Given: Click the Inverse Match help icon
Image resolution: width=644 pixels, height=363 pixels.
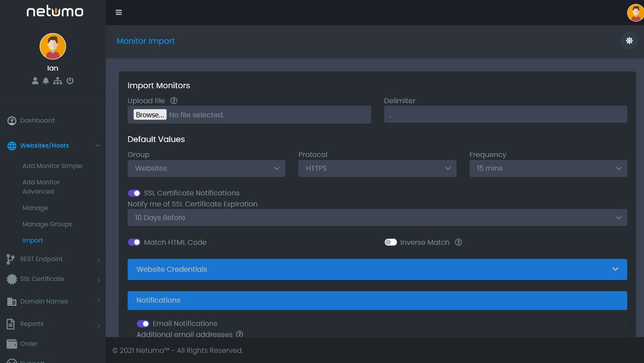Looking at the screenshot, I should (x=458, y=243).
